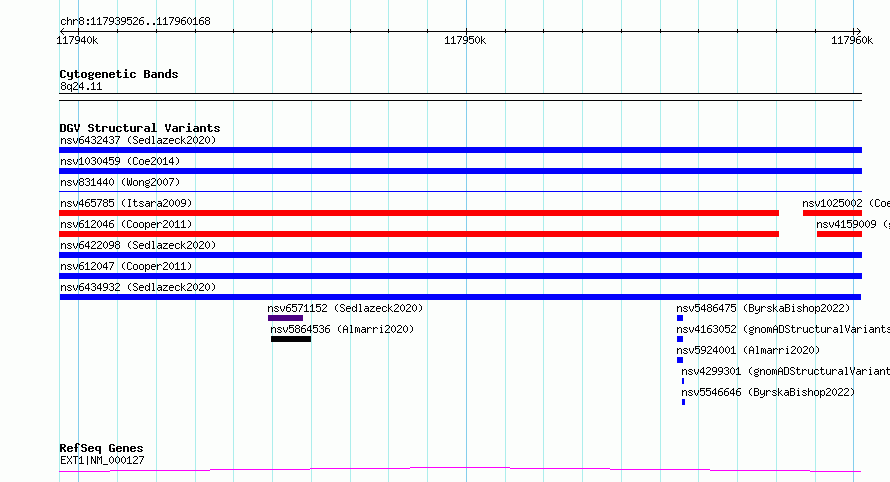890x482 pixels.
Task: Open the nsv612047 (Cooper2011) label
Action: pyautogui.click(x=126, y=266)
